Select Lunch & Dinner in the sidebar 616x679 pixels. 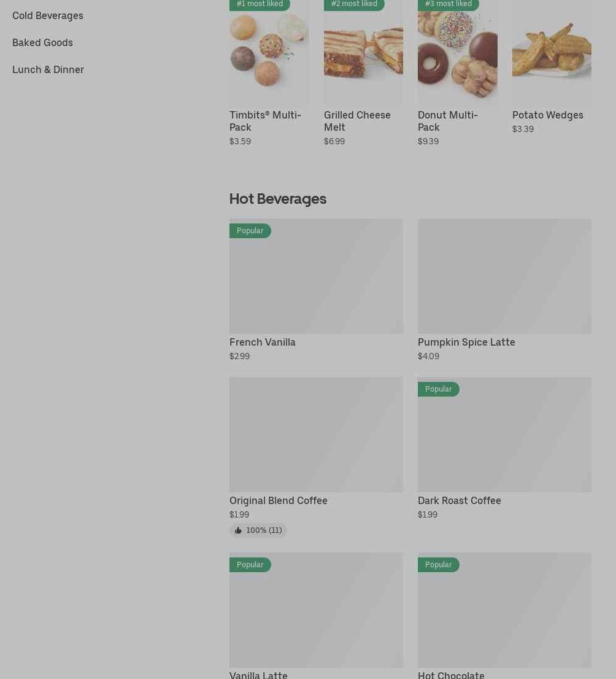48,69
